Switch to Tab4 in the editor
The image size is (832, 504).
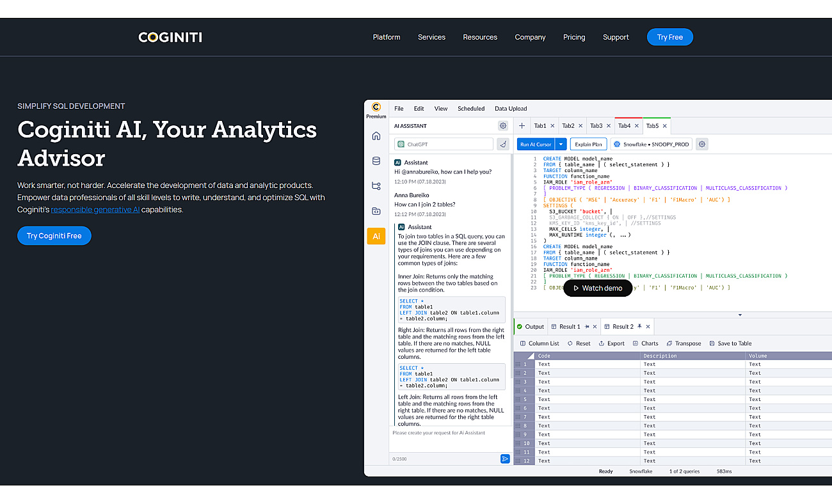624,126
